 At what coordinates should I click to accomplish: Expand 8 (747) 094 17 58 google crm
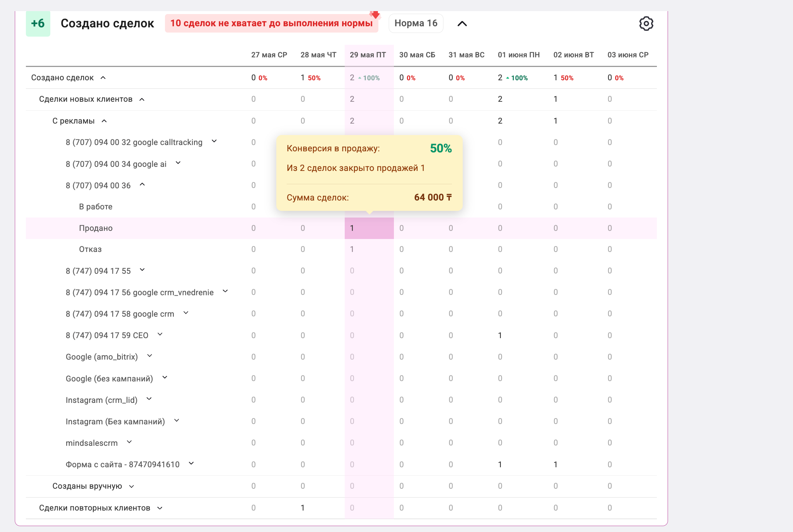point(186,313)
